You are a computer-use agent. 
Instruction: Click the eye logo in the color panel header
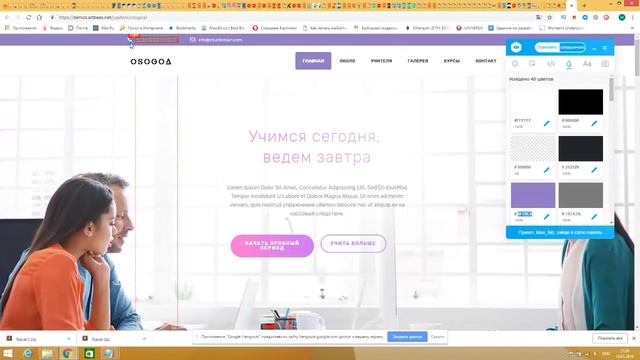point(516,48)
